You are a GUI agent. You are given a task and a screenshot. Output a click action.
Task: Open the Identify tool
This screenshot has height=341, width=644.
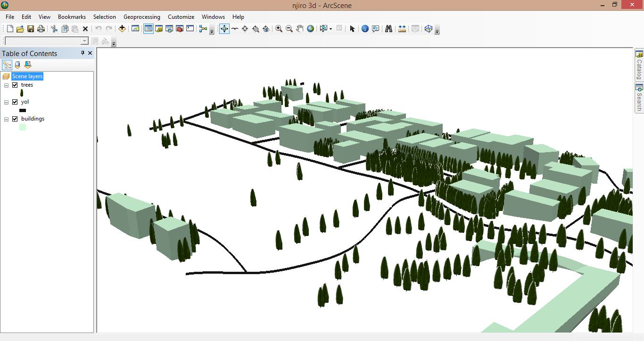coord(364,29)
